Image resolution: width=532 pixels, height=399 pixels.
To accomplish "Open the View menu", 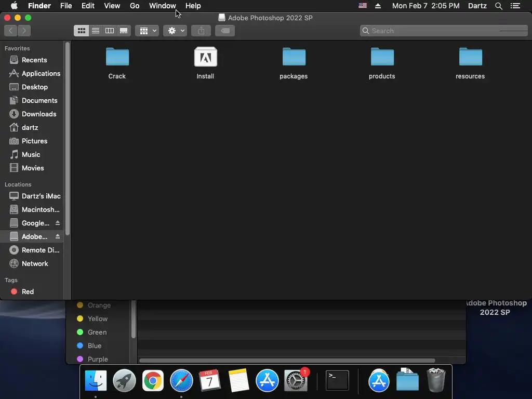I will click(112, 6).
